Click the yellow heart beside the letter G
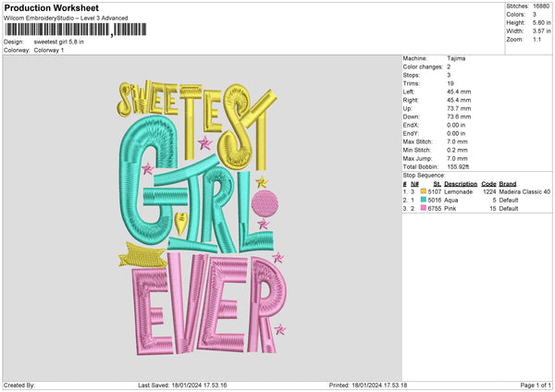 point(181,221)
